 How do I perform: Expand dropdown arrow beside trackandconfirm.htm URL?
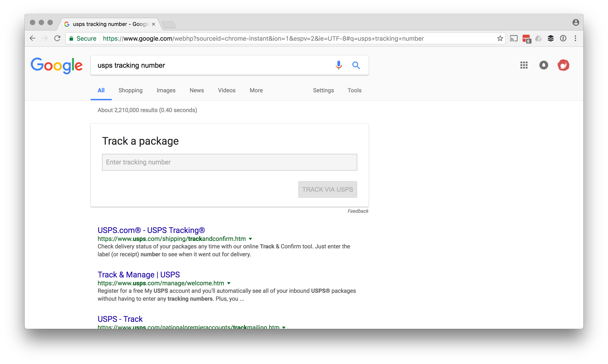250,239
